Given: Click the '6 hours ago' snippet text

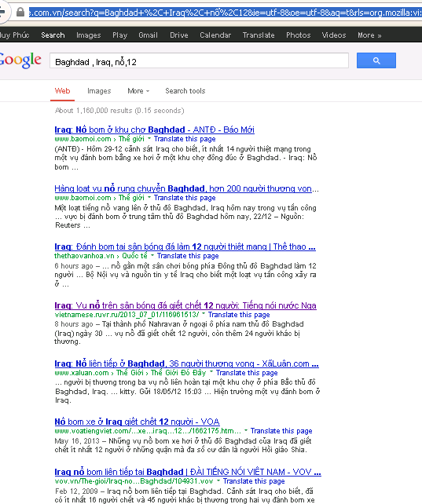Looking at the screenshot, I should coord(74,266).
